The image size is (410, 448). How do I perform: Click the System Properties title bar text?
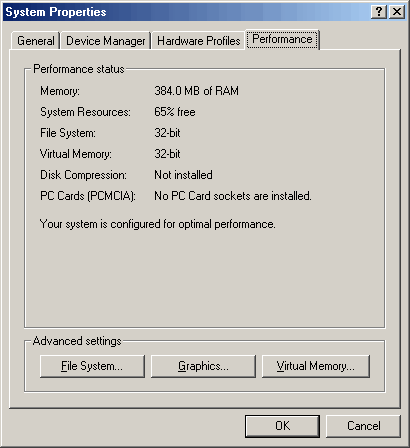[56, 12]
